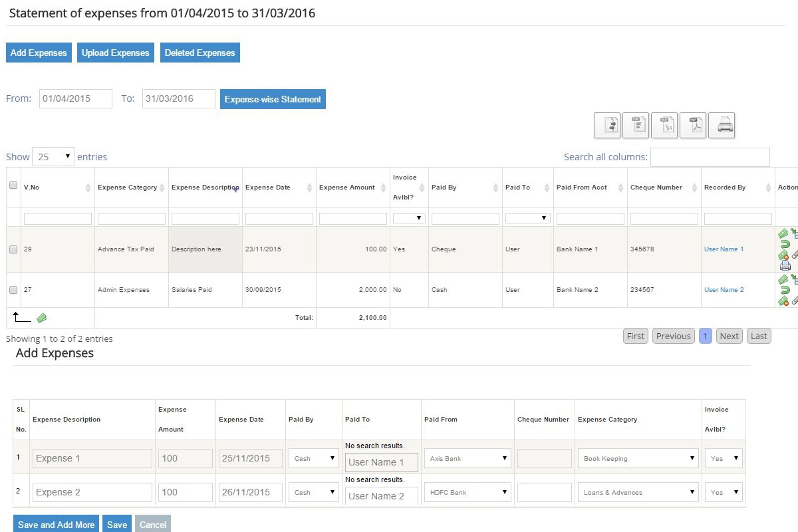Open the Show entries dropdown set to 25
798x532 pixels.
point(53,156)
